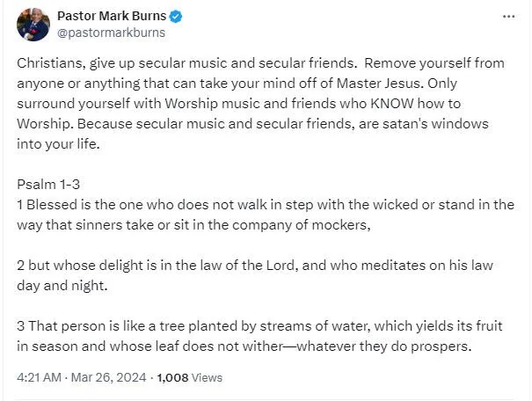
Task: Click the verse beginning "2 but whose delight"
Action: point(255,275)
